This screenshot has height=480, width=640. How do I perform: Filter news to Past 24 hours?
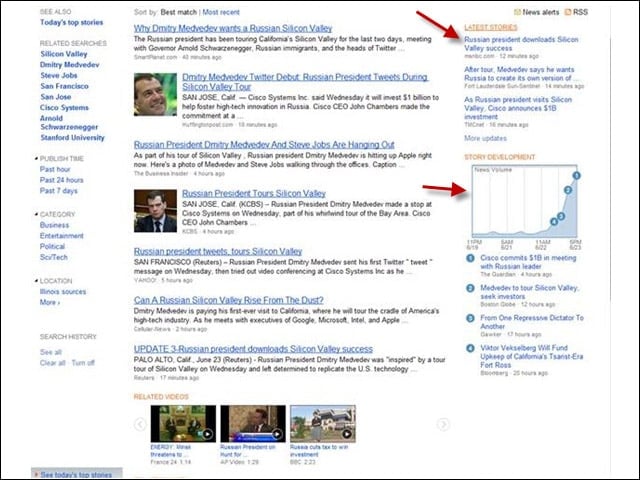[x=62, y=180]
